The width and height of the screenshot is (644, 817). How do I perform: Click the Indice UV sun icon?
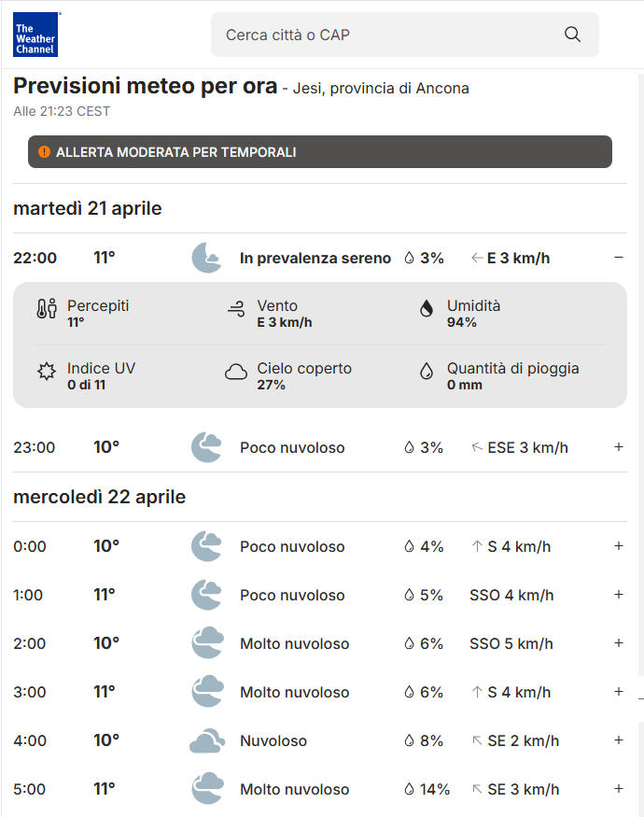[47, 372]
